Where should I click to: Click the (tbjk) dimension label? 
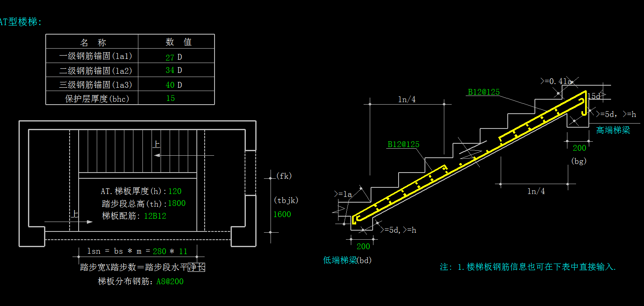286,201
